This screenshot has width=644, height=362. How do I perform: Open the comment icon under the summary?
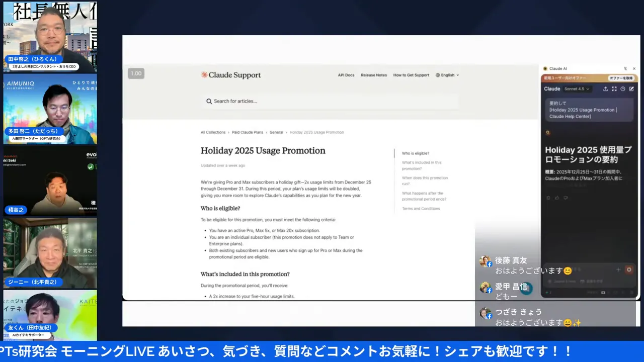(x=566, y=197)
